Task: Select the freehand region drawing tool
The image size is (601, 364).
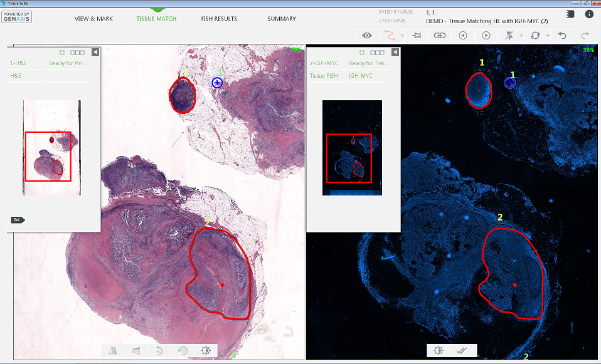Action: click(x=390, y=36)
